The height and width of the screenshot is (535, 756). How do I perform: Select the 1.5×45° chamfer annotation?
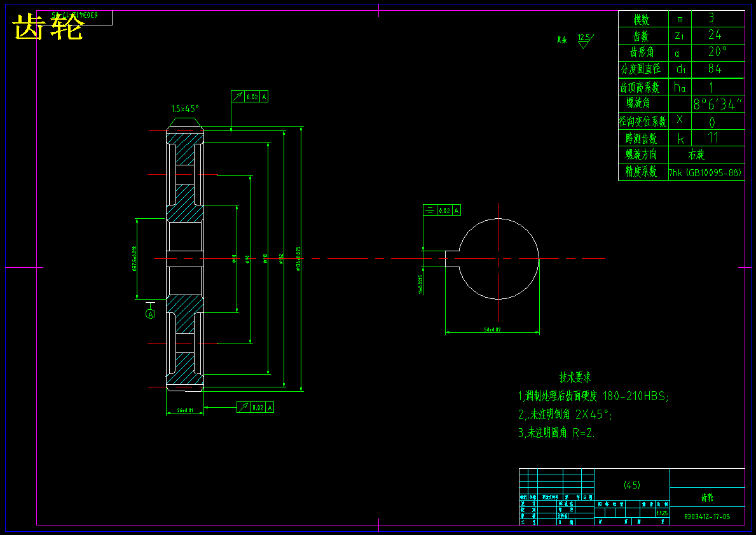184,109
